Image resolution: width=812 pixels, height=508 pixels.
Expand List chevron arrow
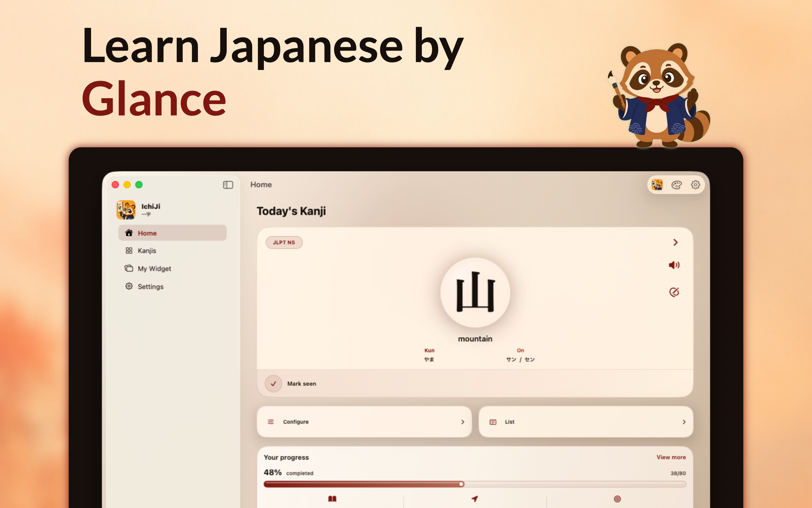point(684,422)
